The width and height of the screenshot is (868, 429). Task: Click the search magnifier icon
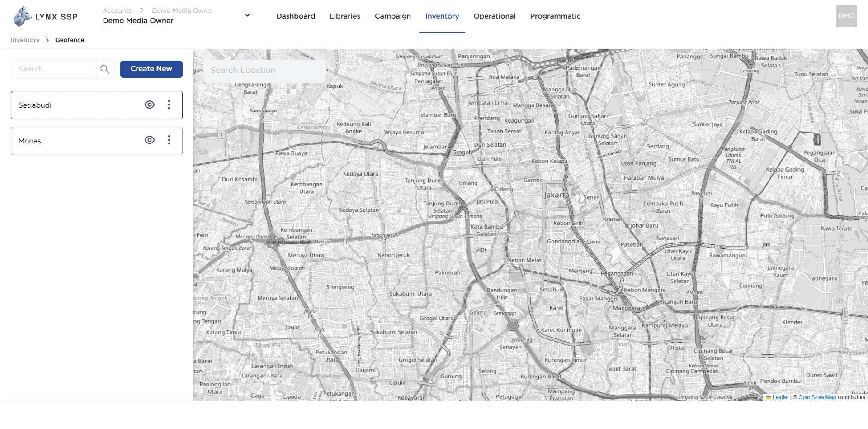point(104,69)
